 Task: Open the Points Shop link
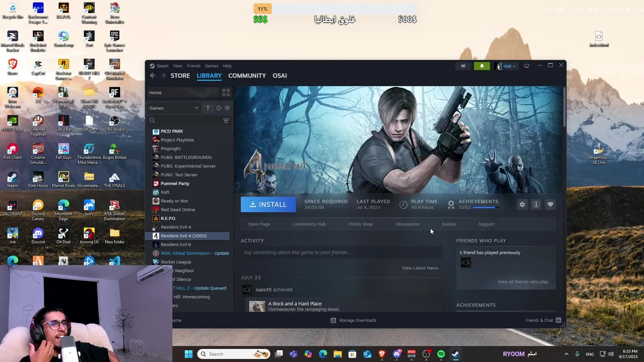click(x=361, y=224)
